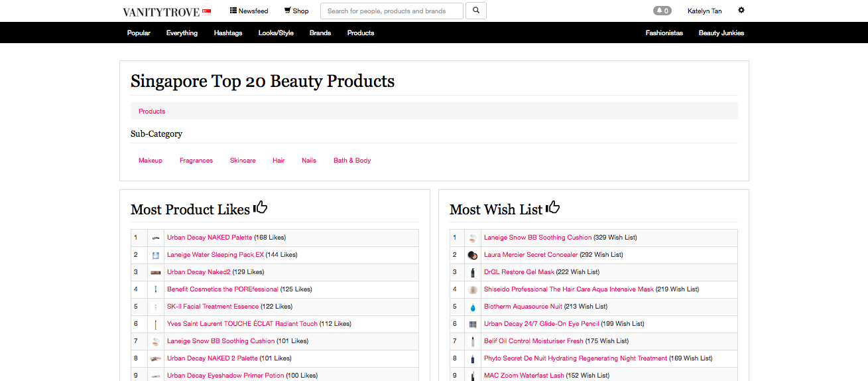Open Laura Mercier Secret Concealer link
Screen dimensions: 868x381
click(x=530, y=255)
